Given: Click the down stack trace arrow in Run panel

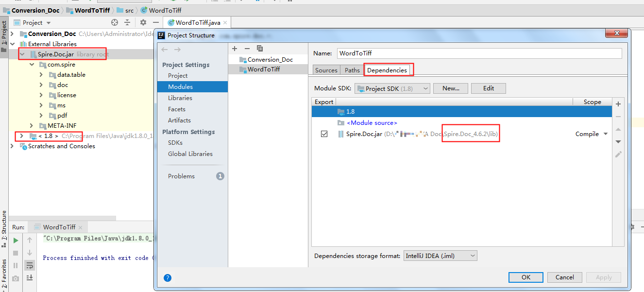Looking at the screenshot, I should click(x=30, y=253).
